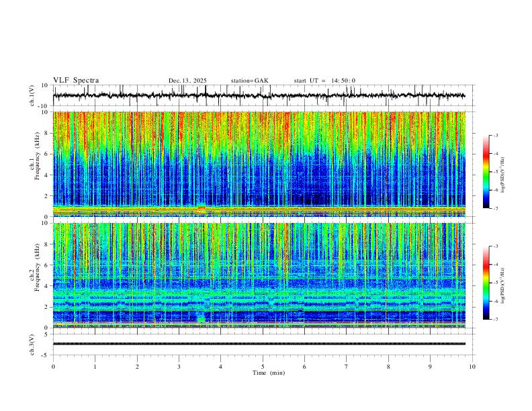Click the ch.1 spectrogram panel
This screenshot has height=411, width=532.
(x=259, y=164)
